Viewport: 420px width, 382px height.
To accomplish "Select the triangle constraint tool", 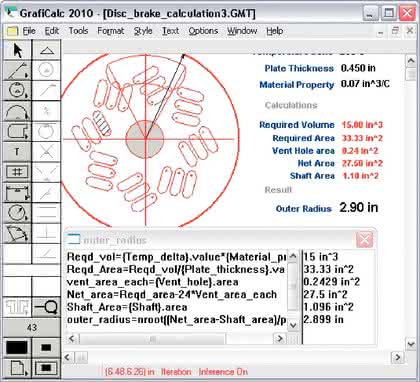I will click(x=47, y=51).
